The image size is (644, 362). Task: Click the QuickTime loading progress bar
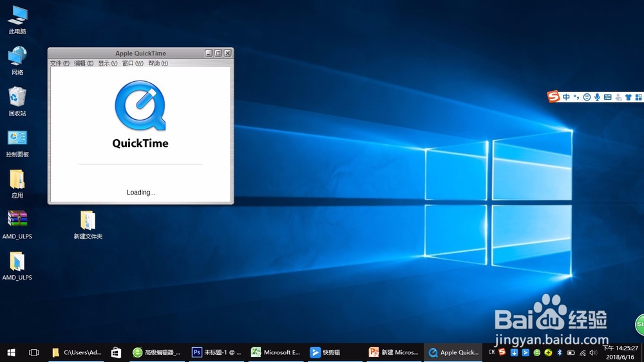point(140,164)
